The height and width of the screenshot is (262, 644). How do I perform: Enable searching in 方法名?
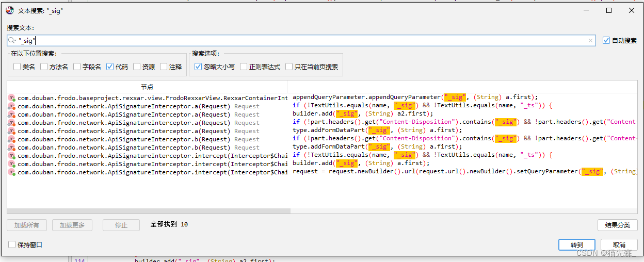click(44, 67)
